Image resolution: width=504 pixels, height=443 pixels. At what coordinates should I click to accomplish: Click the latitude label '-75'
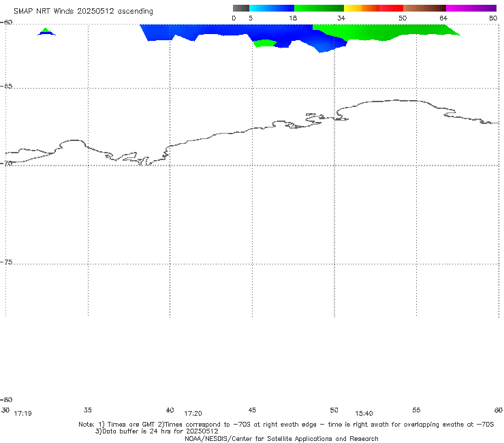[x=6, y=262]
